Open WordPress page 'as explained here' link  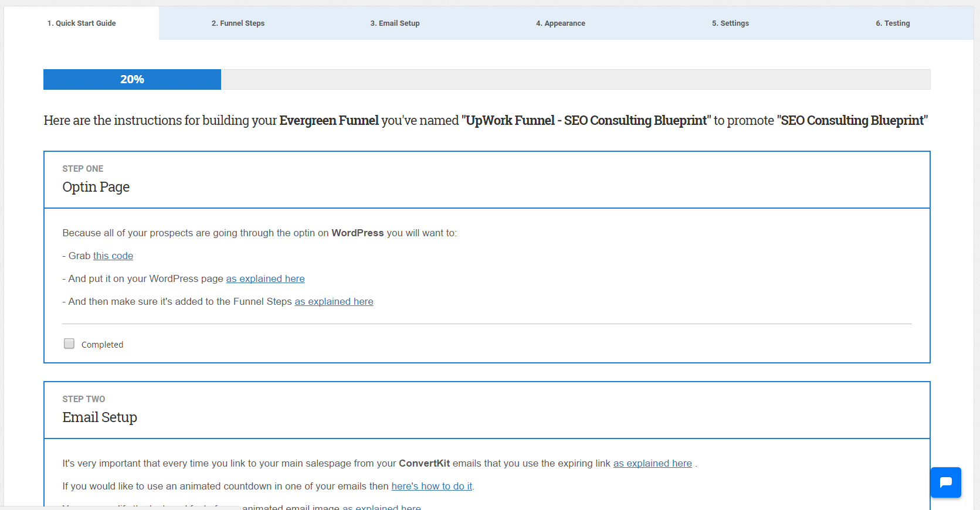[x=265, y=279]
